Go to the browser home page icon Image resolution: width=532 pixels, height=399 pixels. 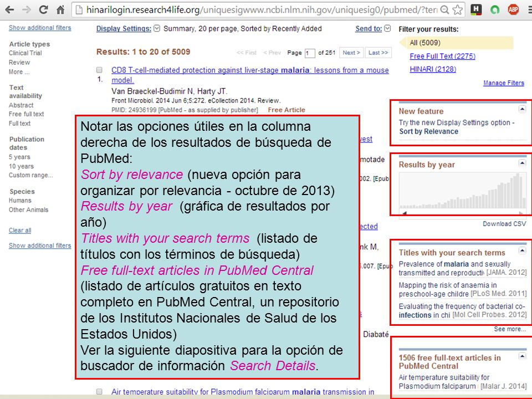click(x=60, y=9)
